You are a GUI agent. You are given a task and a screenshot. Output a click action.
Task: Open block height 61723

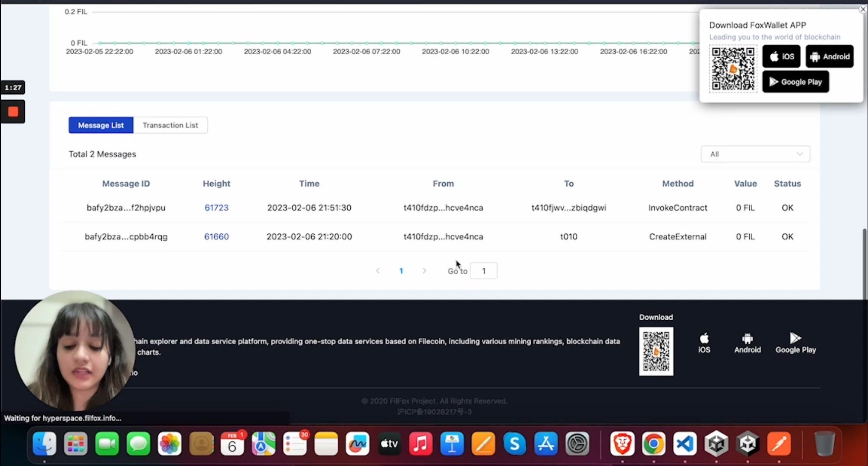click(x=216, y=207)
